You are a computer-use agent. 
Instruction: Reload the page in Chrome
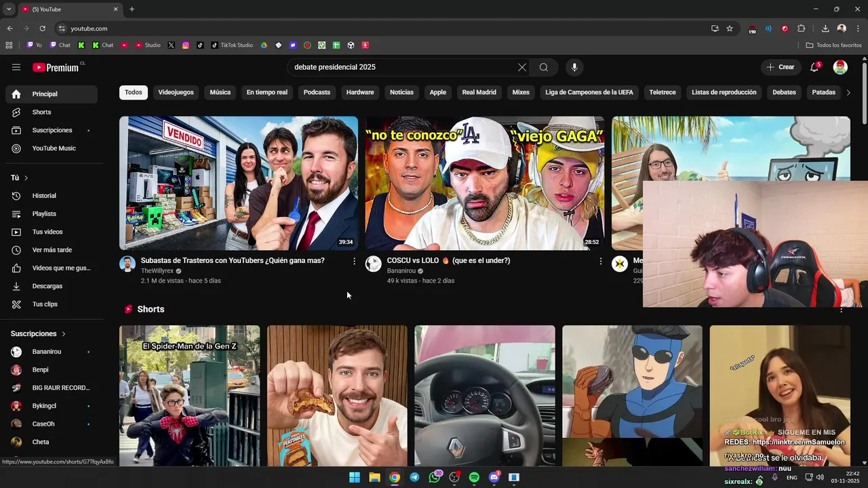(x=42, y=28)
